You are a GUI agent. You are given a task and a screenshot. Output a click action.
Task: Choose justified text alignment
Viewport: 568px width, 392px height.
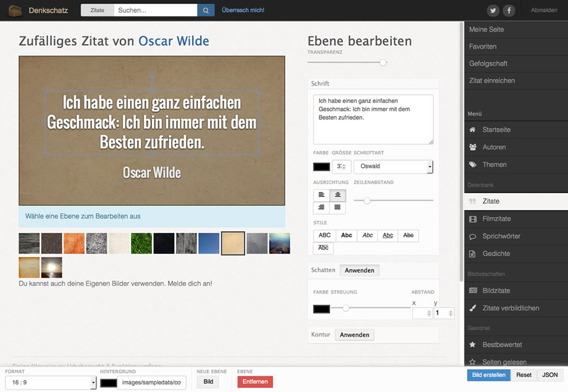pyautogui.click(x=338, y=207)
